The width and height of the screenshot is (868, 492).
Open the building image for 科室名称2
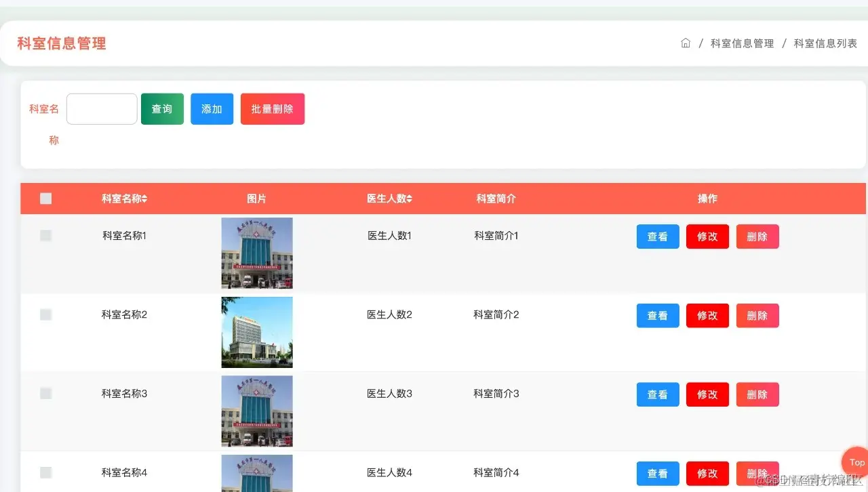pyautogui.click(x=257, y=332)
